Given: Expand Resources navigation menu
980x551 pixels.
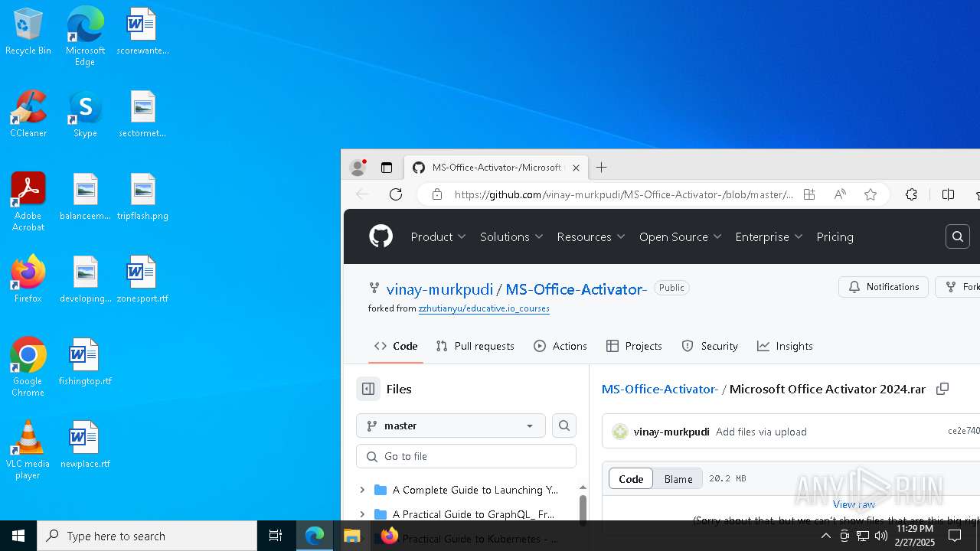Looking at the screenshot, I should pyautogui.click(x=591, y=237).
